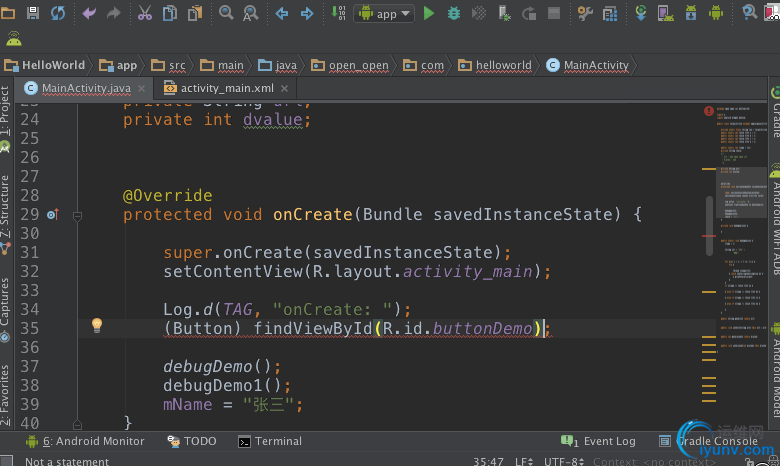
Task: Click the UTF-8 encoding selector
Action: pyautogui.click(x=564, y=462)
